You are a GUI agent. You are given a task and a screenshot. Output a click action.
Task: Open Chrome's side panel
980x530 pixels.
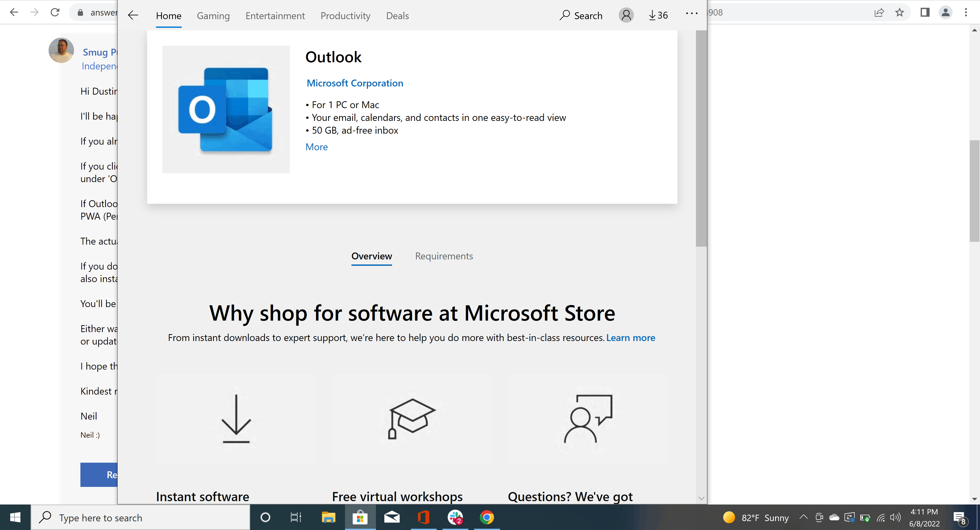click(925, 12)
